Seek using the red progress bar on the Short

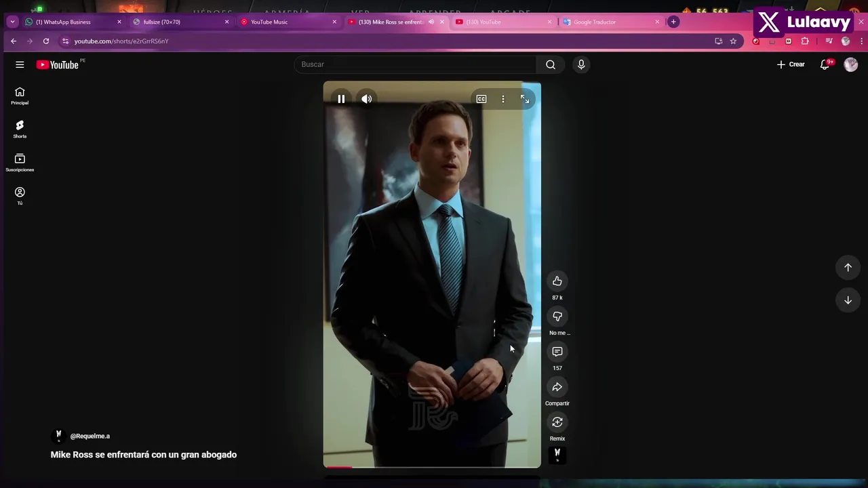432,466
